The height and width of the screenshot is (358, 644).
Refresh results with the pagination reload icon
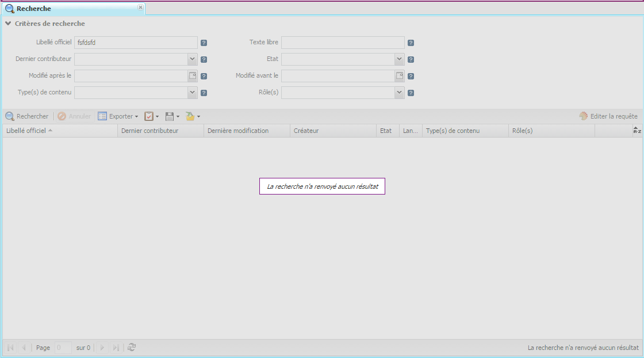pyautogui.click(x=132, y=348)
